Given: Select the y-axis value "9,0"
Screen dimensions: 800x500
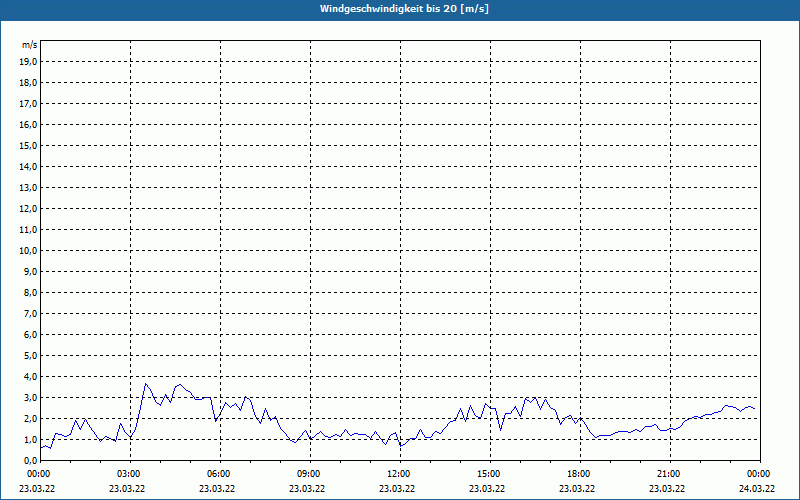Looking at the screenshot, I should 31,271.
